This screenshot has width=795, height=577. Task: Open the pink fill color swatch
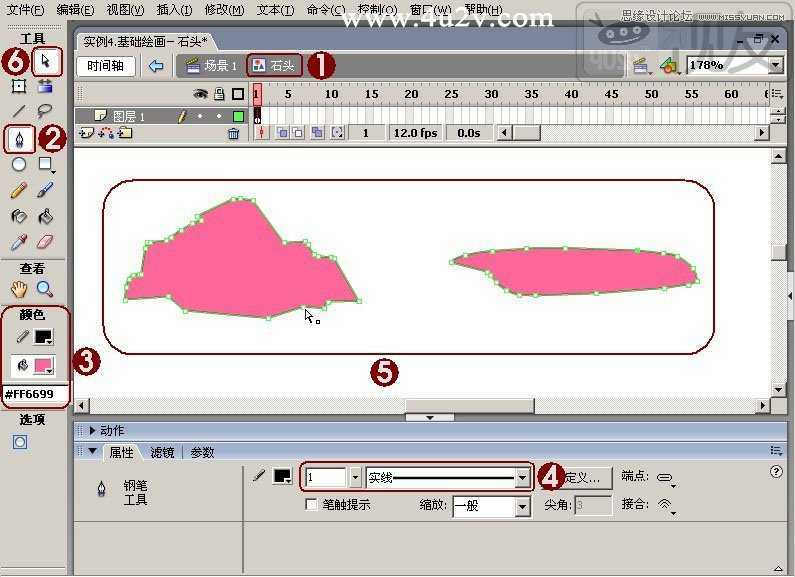pos(44,366)
